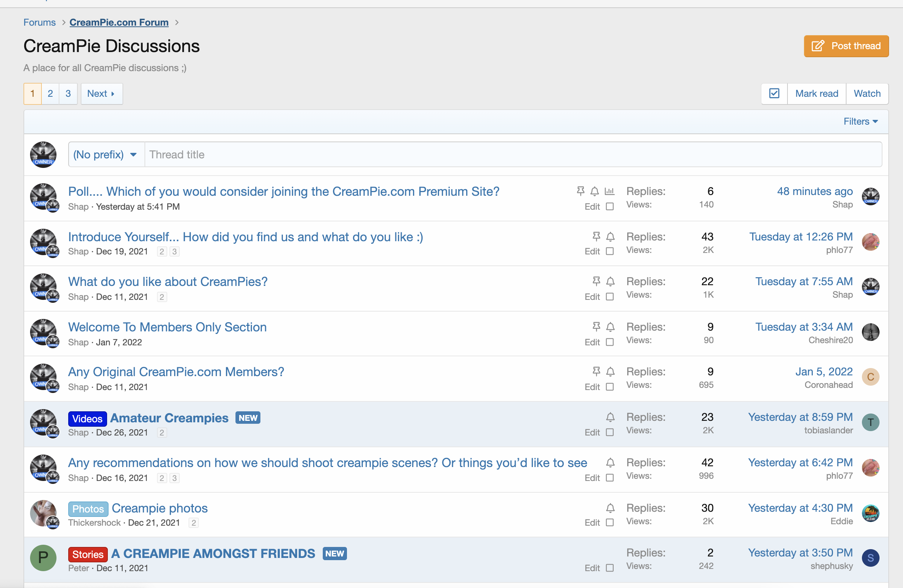Viewport: 903px width, 588px height.
Task: Click bell icon on Any recommendations thread
Action: tap(610, 463)
